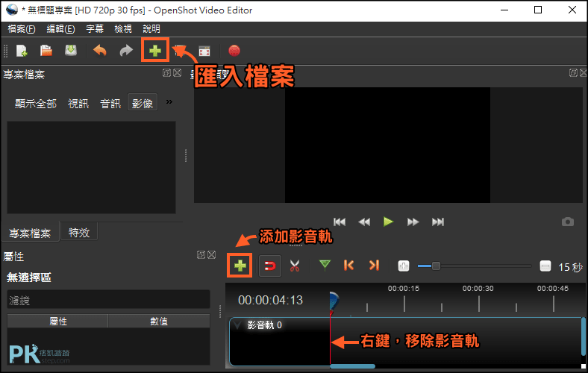The width and height of the screenshot is (588, 373).
Task: Open the 檔案(F) menu
Action: click(x=22, y=29)
